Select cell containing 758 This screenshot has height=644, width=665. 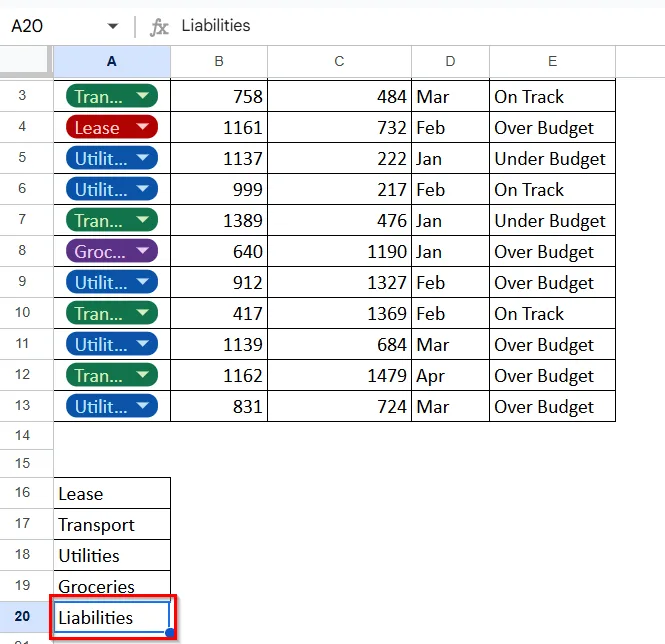pos(219,96)
